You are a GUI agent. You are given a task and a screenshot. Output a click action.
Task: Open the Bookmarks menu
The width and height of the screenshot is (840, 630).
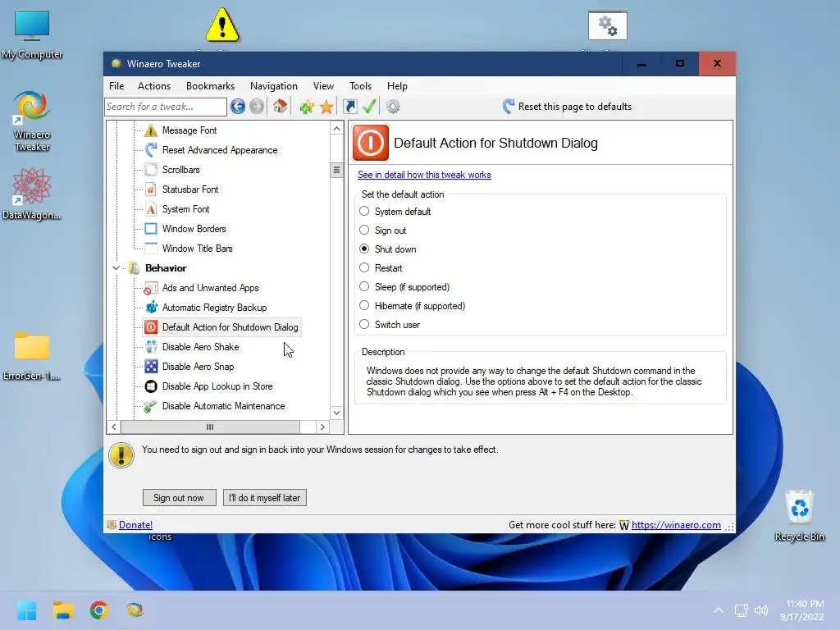pos(210,85)
